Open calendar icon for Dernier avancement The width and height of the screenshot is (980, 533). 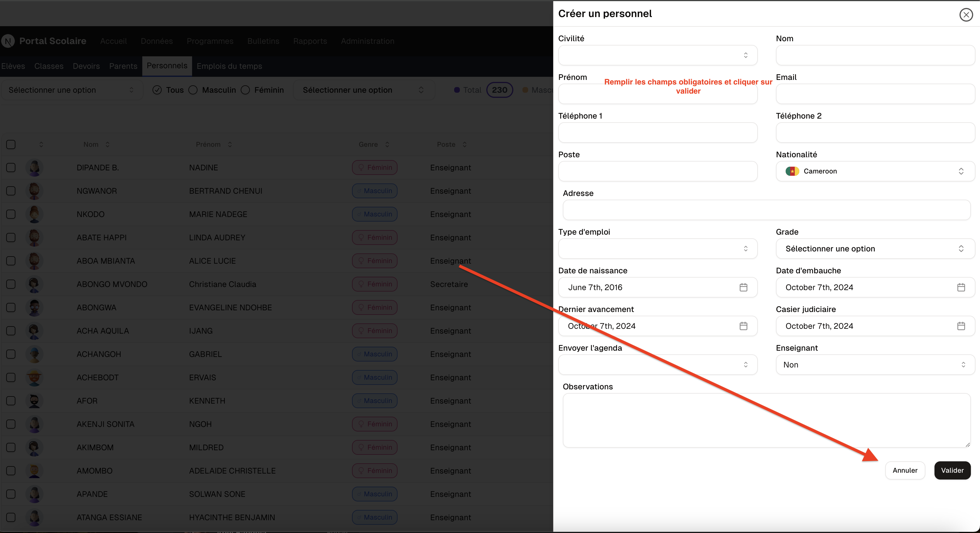pyautogui.click(x=743, y=326)
